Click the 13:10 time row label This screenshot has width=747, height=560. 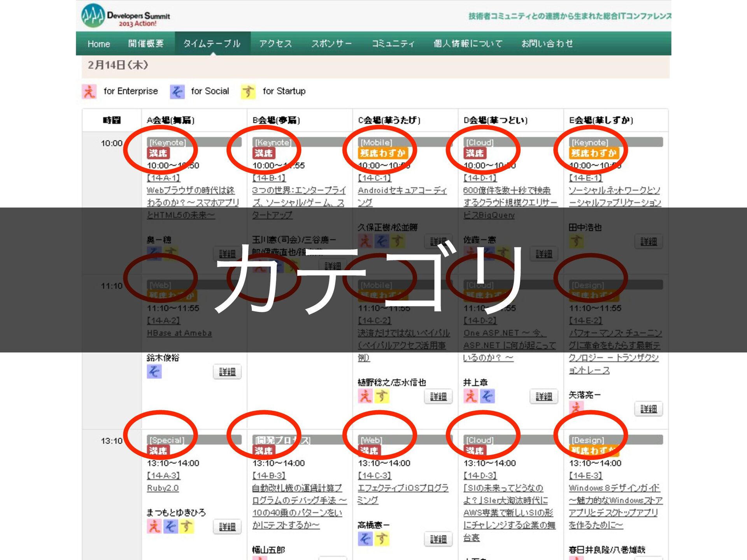click(x=112, y=441)
